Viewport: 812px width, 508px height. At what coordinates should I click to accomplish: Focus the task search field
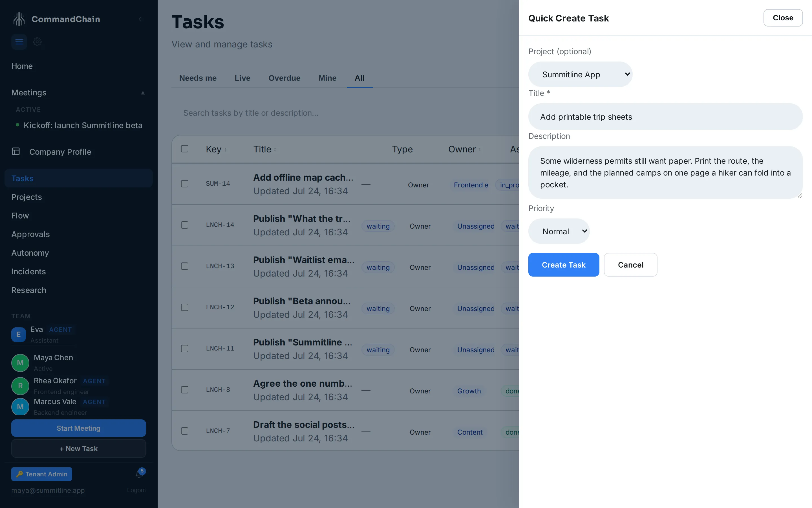click(345, 113)
